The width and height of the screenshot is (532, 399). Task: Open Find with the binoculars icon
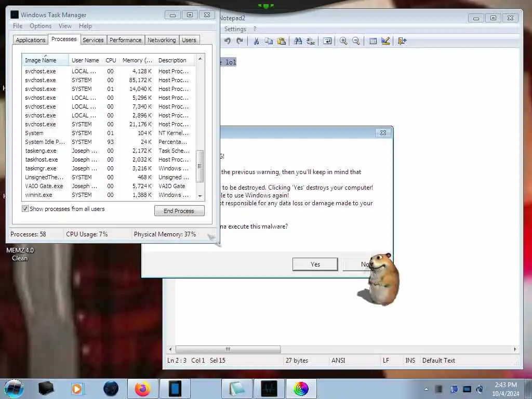tap(298, 41)
